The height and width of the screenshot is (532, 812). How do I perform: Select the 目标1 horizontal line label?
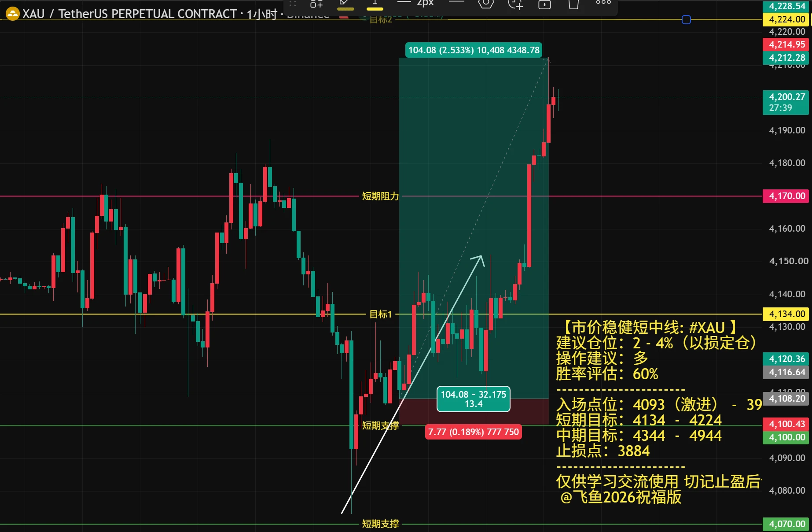click(x=380, y=314)
